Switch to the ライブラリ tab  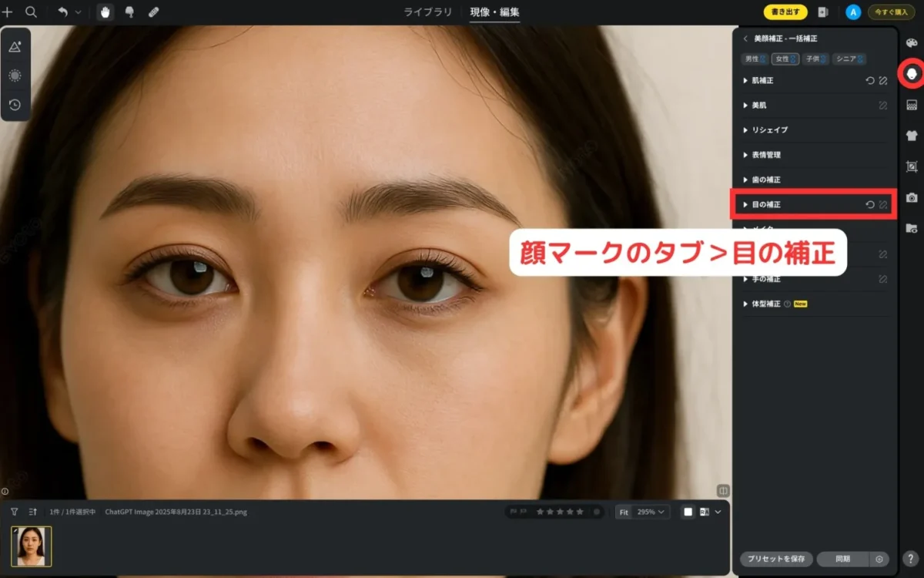[428, 12]
